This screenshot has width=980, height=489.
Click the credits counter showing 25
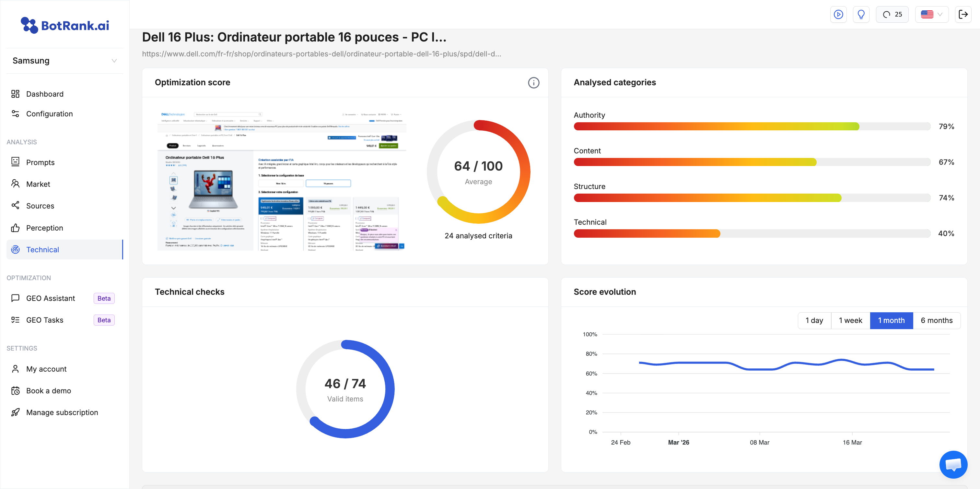pyautogui.click(x=892, y=15)
